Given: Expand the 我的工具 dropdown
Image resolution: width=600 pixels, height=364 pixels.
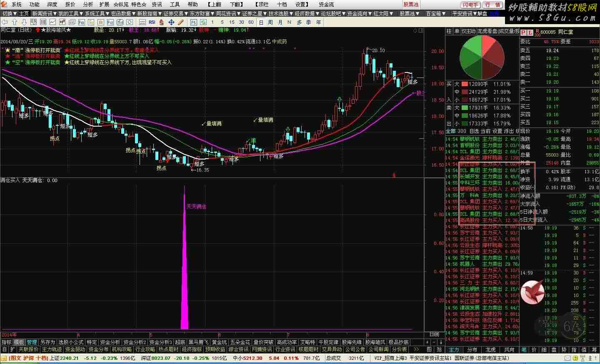Looking at the screenshot, I should (x=71, y=14).
